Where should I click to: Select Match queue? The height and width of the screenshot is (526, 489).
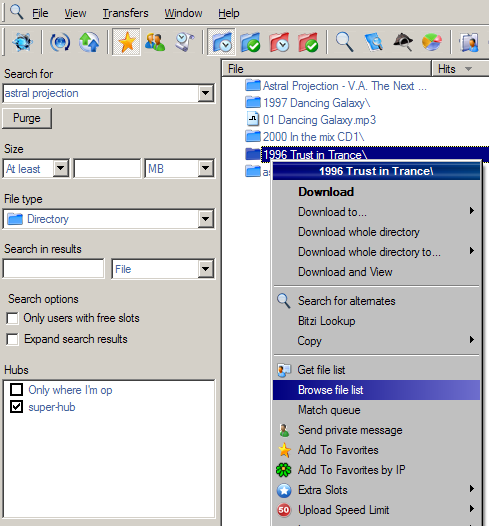click(x=376, y=410)
